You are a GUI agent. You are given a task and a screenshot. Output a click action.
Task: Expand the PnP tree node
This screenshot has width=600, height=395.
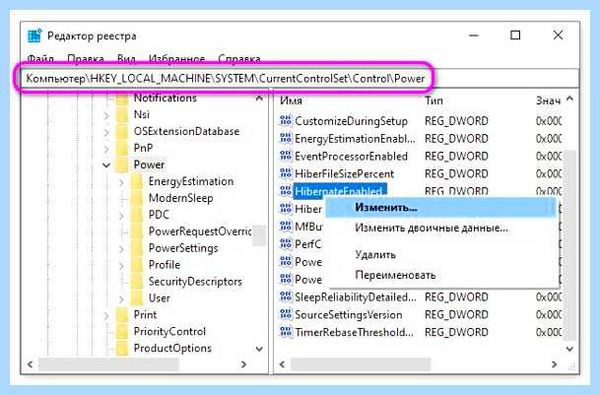107,149
